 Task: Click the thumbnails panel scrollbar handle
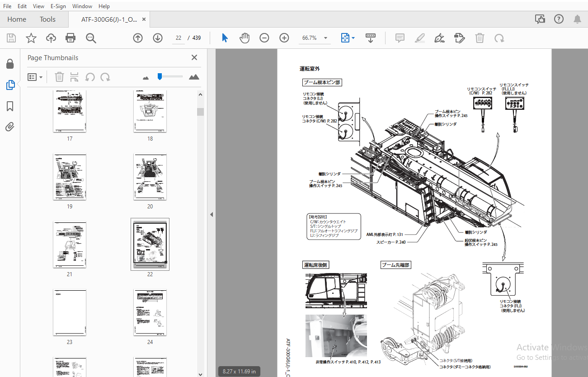[200, 112]
